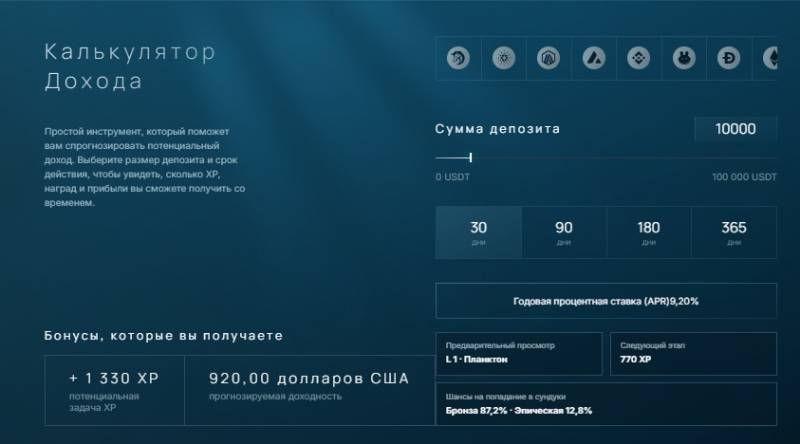Click the Сумма депозита label
This screenshot has height=444, width=800.
pos(497,129)
